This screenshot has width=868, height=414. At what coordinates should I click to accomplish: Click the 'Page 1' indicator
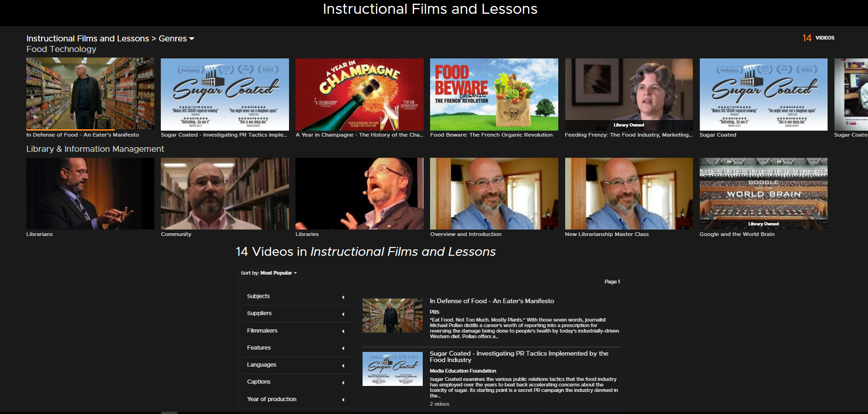[x=612, y=282]
